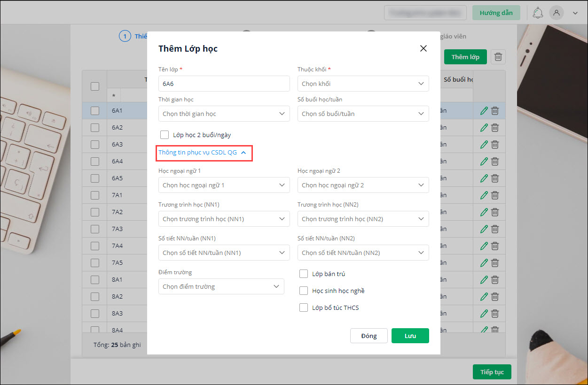Close the Thêm Lớp học dialog
Image resolution: width=588 pixels, height=385 pixels.
click(x=423, y=48)
